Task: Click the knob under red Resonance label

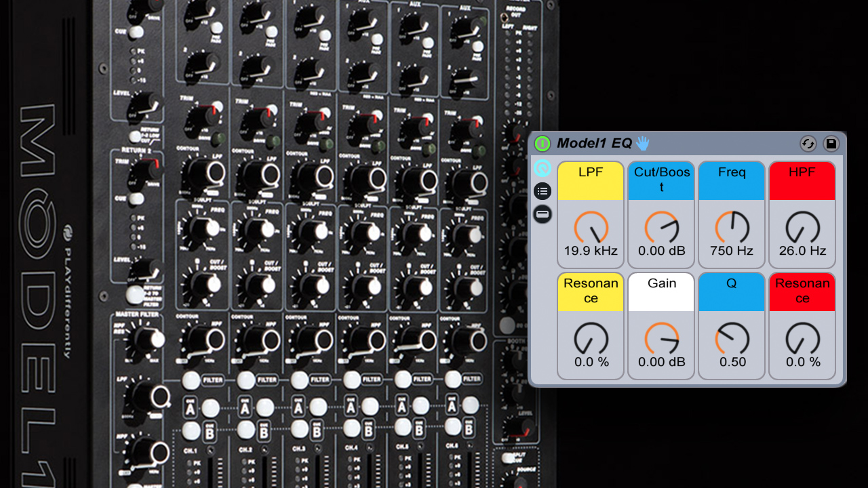Action: tap(803, 338)
